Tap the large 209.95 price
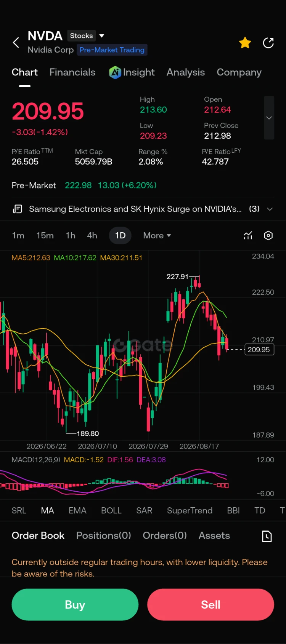286x644 pixels. click(x=48, y=111)
